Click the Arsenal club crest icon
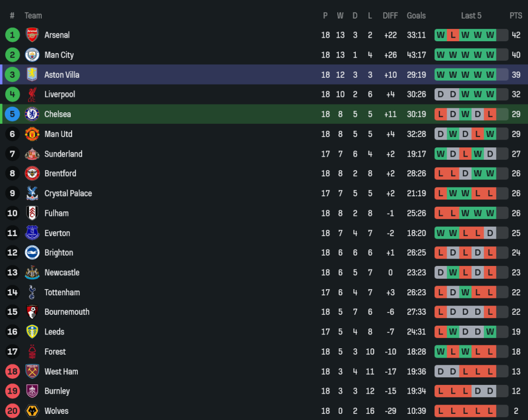The height and width of the screenshot is (420, 528). pos(32,35)
